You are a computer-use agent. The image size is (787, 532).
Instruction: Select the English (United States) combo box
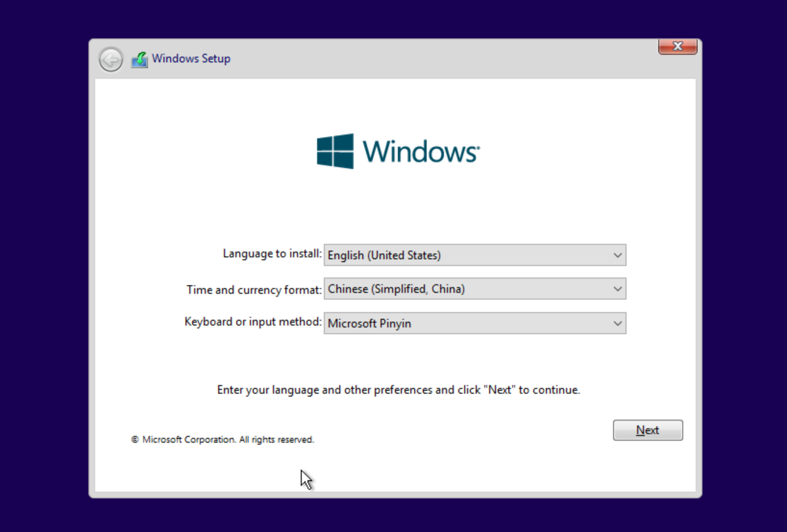pyautogui.click(x=461, y=255)
